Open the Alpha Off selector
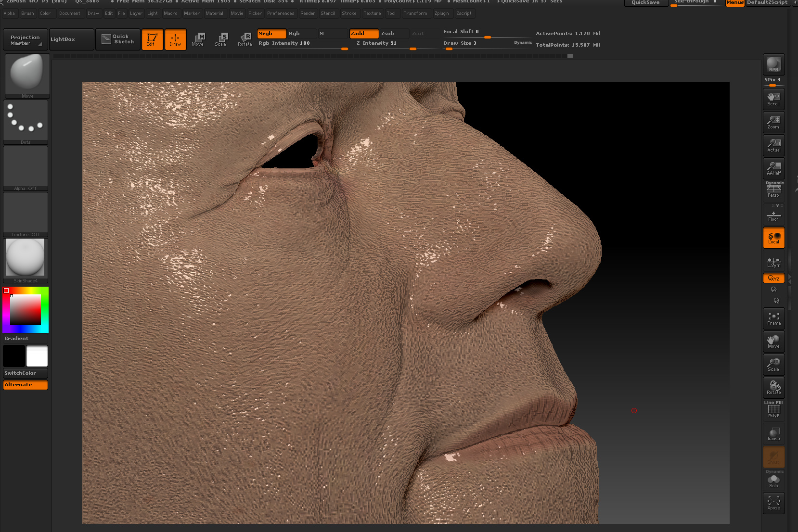The width and height of the screenshot is (798, 532). click(26, 168)
